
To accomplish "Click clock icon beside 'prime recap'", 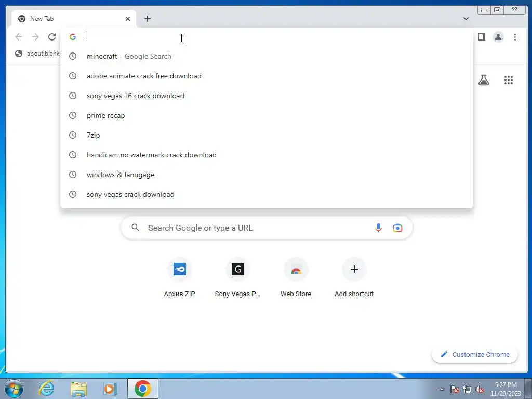I will point(73,115).
